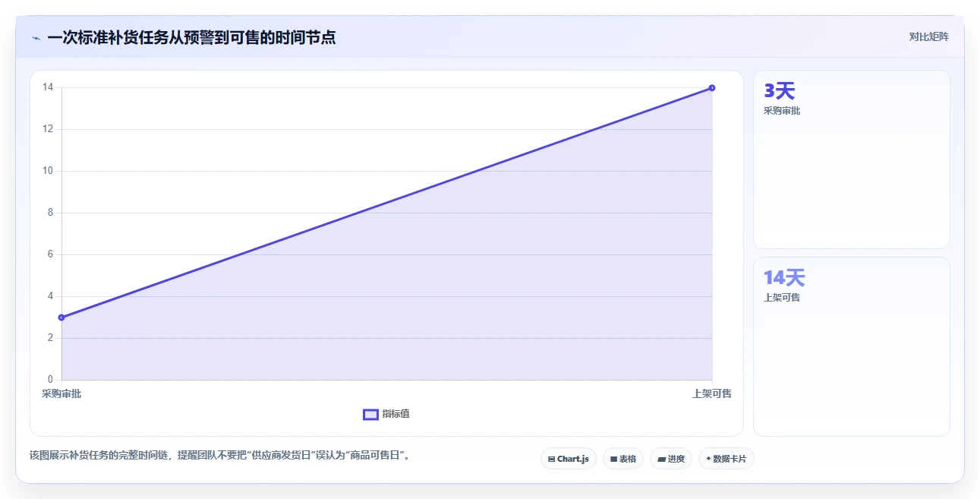Click the 14天 stat card value
The image size is (980, 499).
[784, 278]
